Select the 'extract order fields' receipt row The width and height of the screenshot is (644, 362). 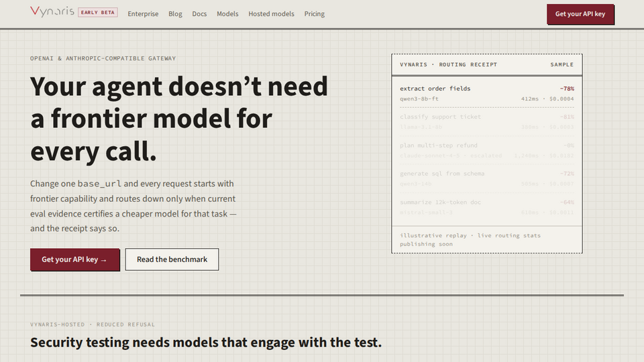487,94
